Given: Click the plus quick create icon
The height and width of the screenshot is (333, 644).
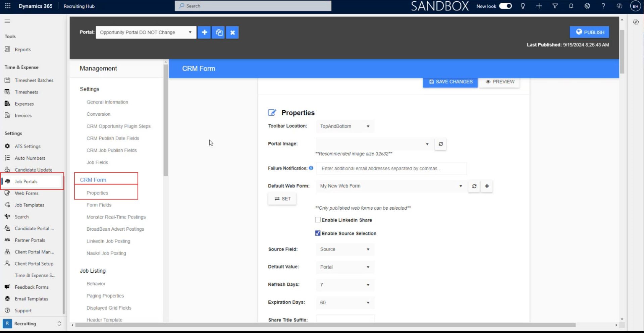Looking at the screenshot, I should [539, 6].
